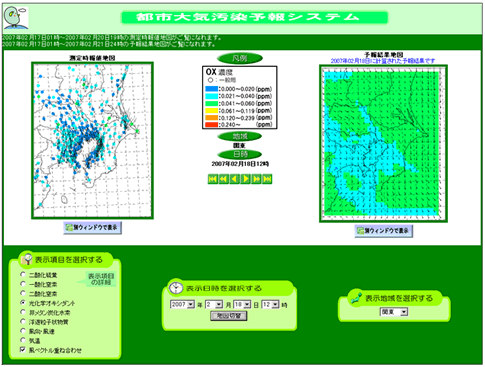This screenshot has height=367, width=485.
Task: Click the 地図切替 button
Action: pyautogui.click(x=229, y=316)
